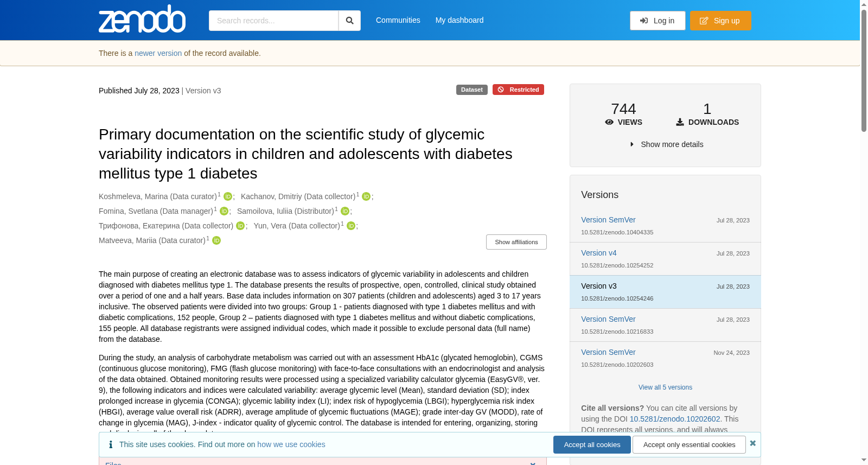
Task: Click the Sign up button
Action: [720, 21]
